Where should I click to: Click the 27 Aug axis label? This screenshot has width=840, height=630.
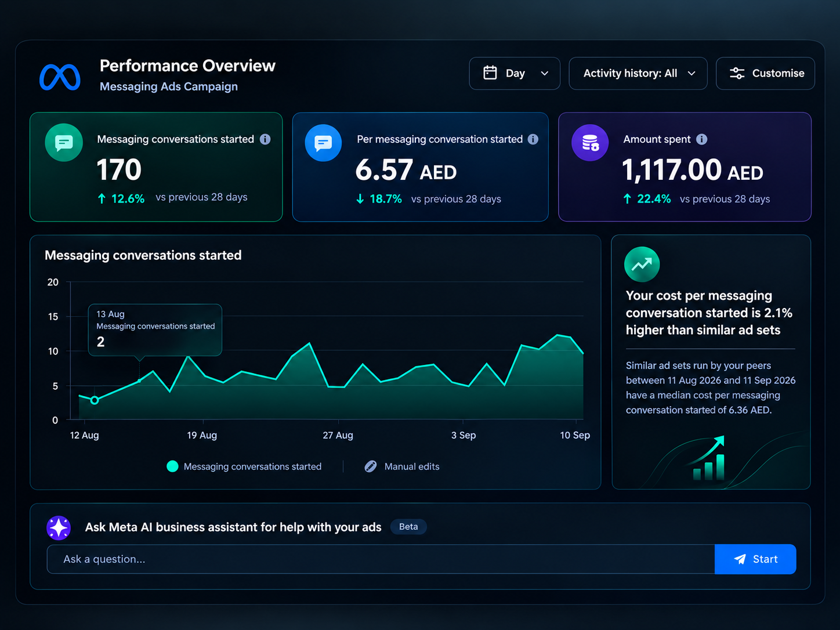[338, 435]
